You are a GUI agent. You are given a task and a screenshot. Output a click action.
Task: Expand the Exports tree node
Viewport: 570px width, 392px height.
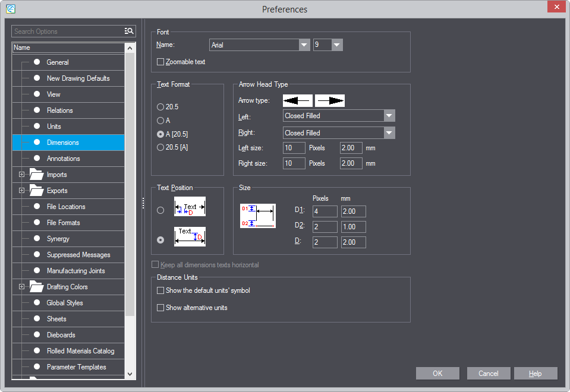pos(22,191)
